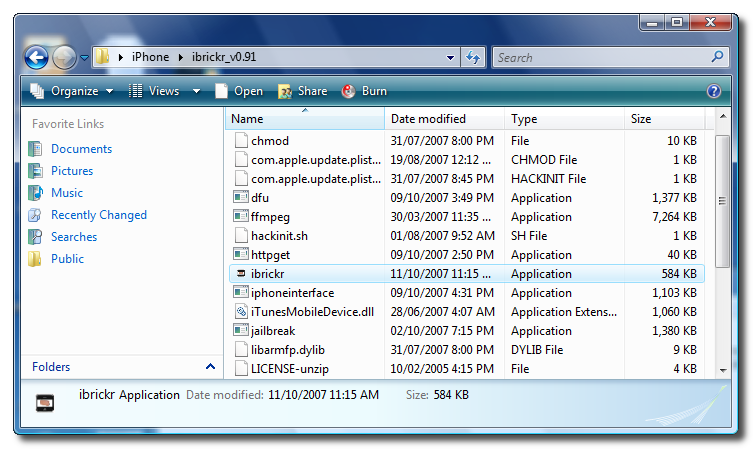Screen dimensions: 753x449
Task: Click the vertical scrollbar down arrow
Action: pyautogui.click(x=722, y=370)
